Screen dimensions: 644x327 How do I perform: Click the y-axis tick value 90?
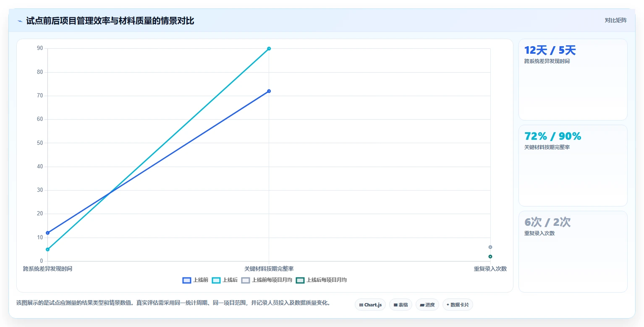(x=40, y=48)
